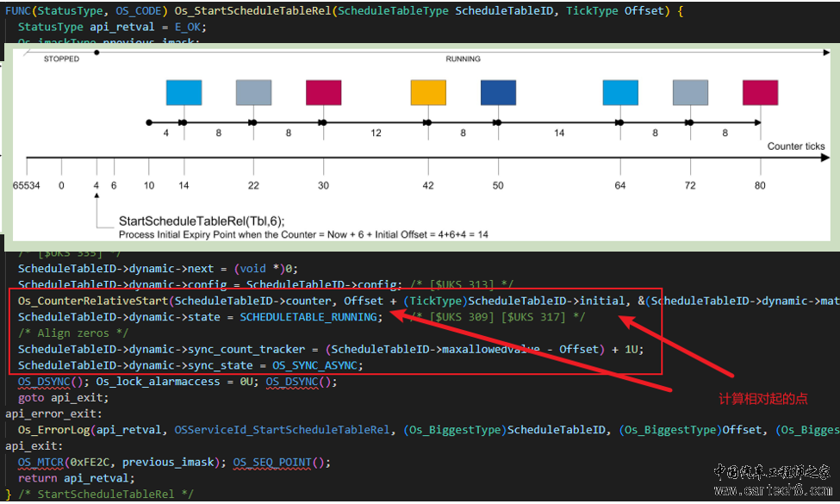Click the 'Counter ticks' axis label
The height and width of the screenshot is (504, 840).
point(796,146)
